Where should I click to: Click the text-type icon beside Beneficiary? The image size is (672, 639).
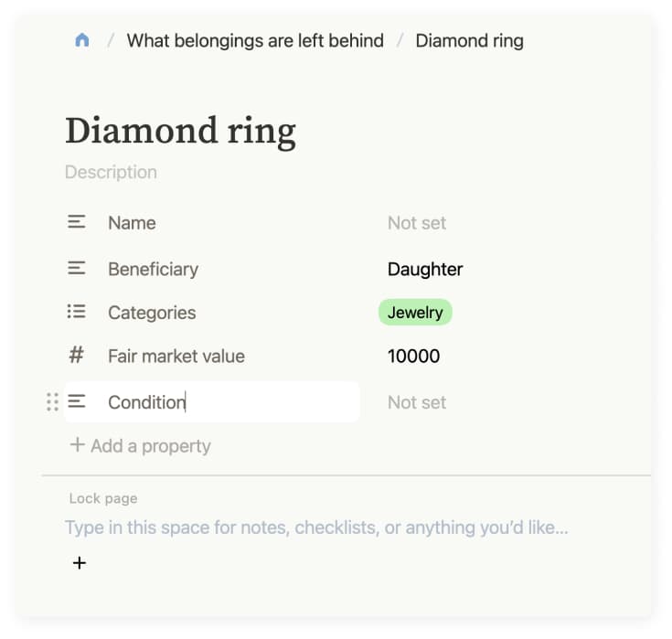[x=77, y=269]
